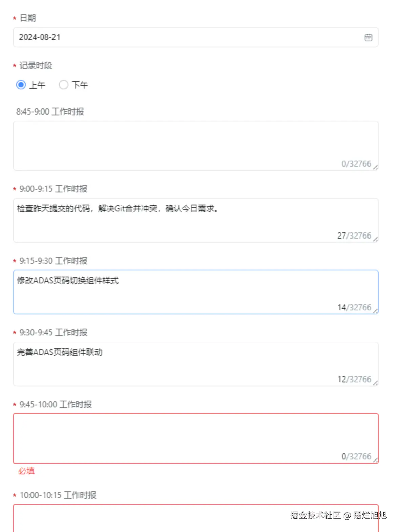Open the calendar date picker icon
The image size is (399, 532).
369,37
